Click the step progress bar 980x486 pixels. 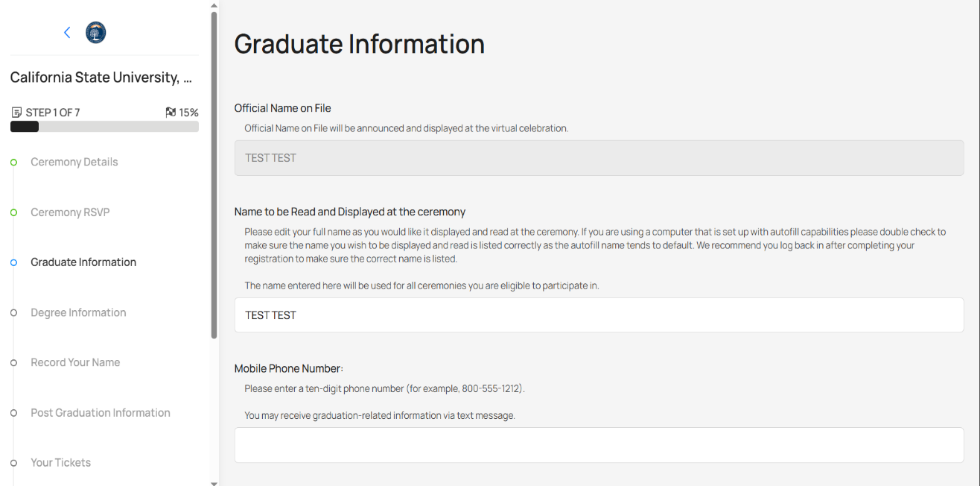click(x=104, y=127)
